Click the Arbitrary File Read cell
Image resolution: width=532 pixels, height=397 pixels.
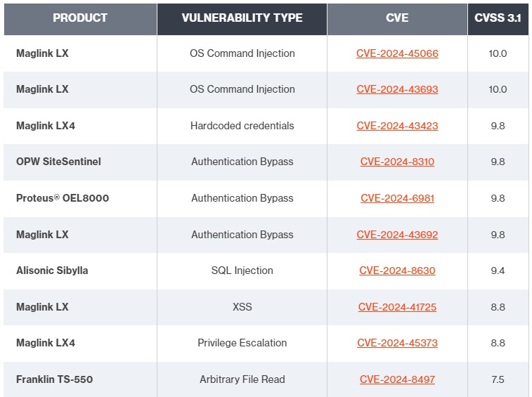[242, 379]
